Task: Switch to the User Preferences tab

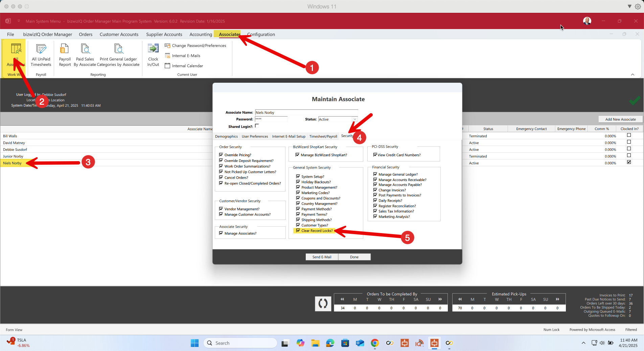Action: click(255, 136)
